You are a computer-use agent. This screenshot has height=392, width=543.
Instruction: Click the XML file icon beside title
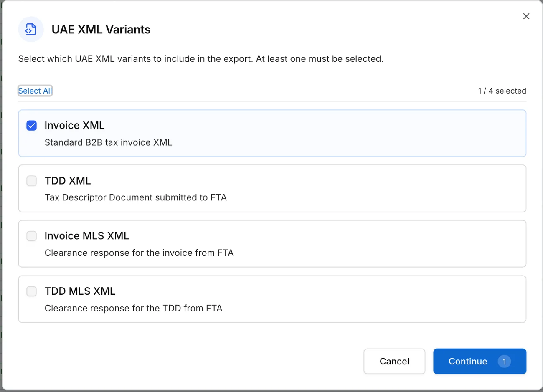[30, 29]
